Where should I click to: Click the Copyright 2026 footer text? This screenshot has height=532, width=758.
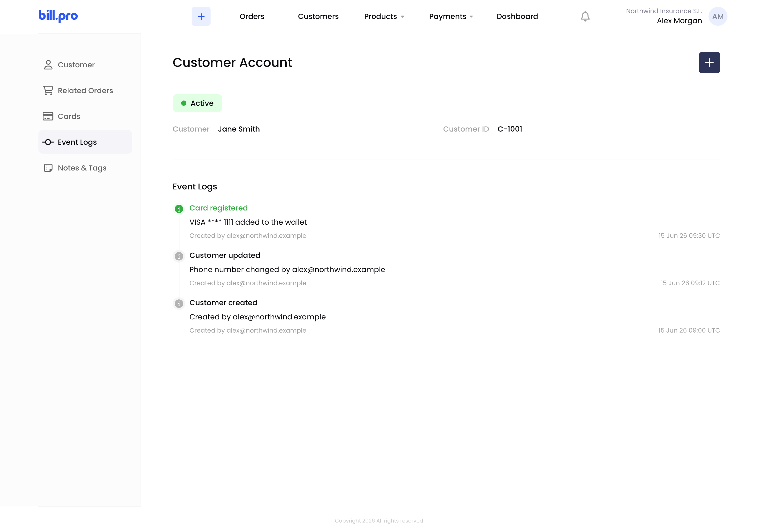pos(379,521)
